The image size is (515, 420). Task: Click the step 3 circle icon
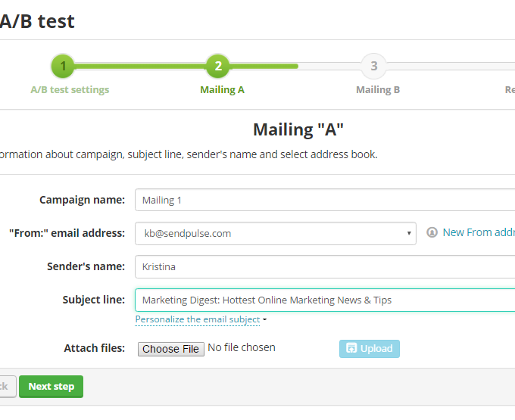click(373, 66)
